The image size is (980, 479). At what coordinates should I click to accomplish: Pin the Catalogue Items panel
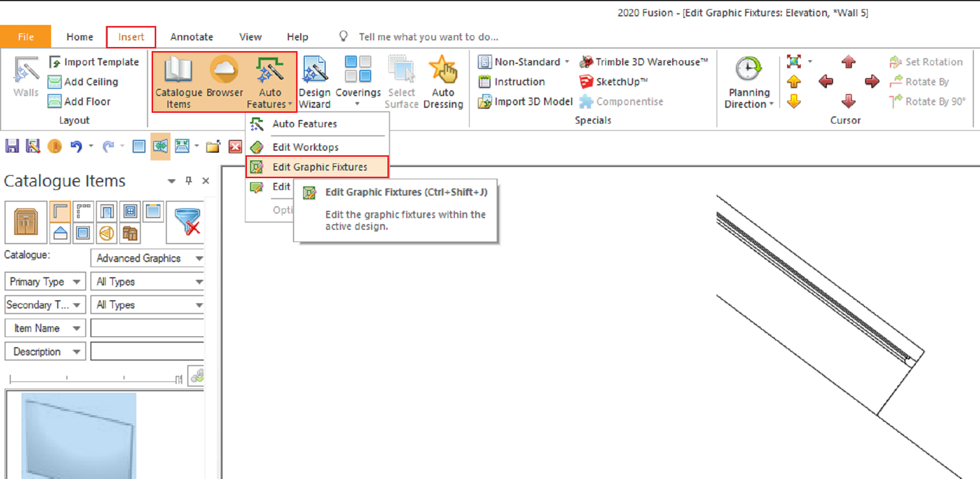point(189,181)
